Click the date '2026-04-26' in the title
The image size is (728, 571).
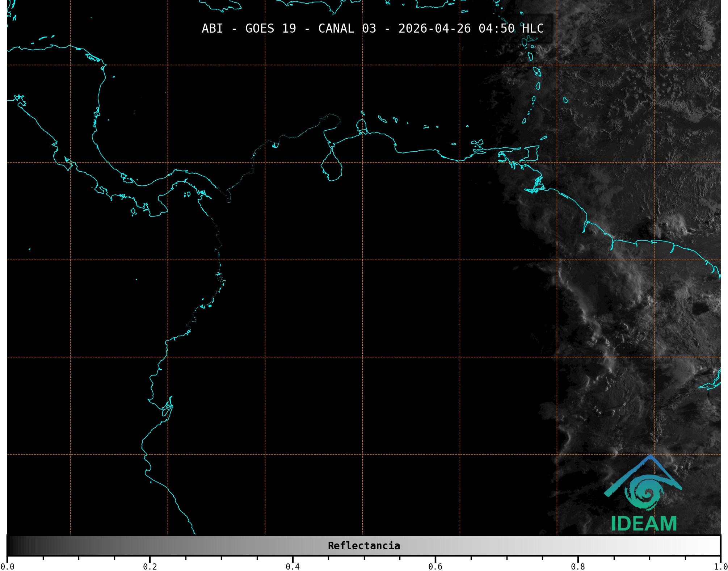tap(434, 29)
